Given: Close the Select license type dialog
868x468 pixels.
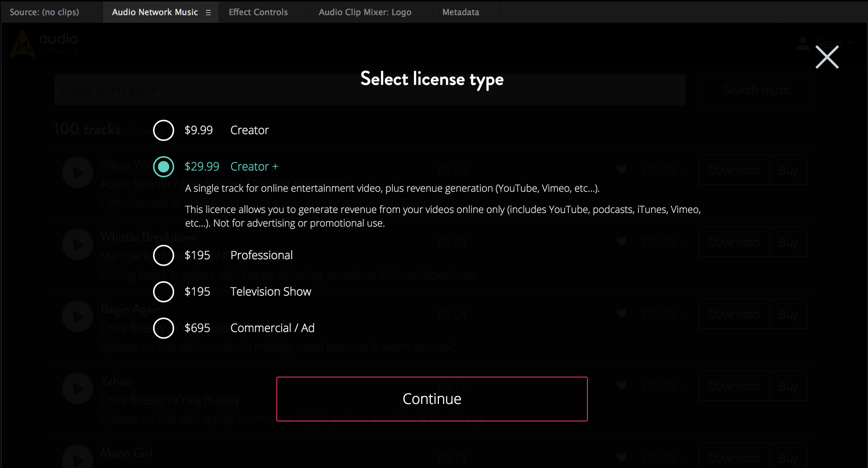Looking at the screenshot, I should [x=827, y=57].
